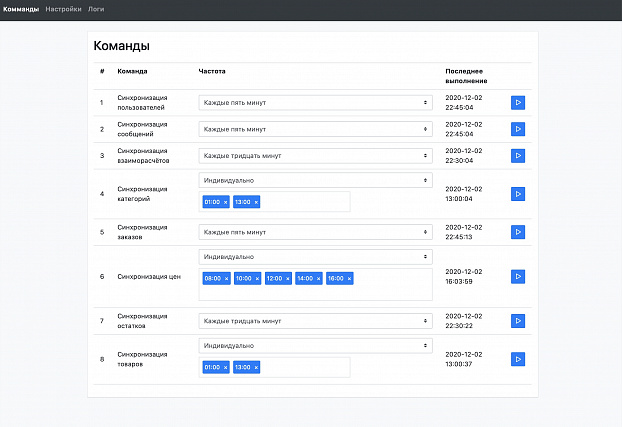This screenshot has width=622, height=427.
Task: Remove the 14:00 time tag
Action: tap(319, 279)
